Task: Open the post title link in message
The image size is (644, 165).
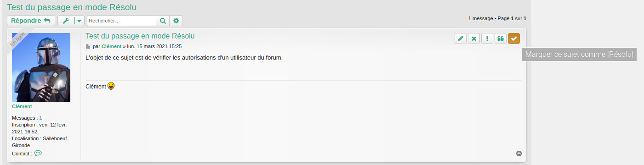Action: click(x=140, y=36)
